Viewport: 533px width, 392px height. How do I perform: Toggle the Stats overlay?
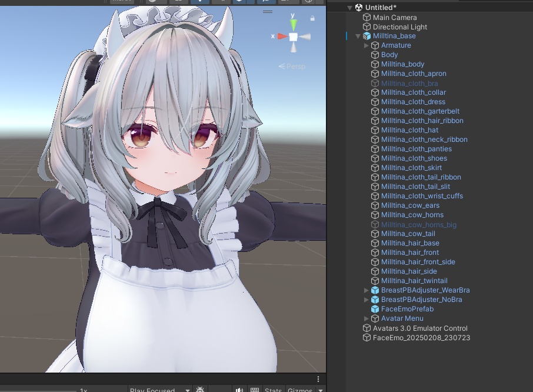tap(273, 390)
